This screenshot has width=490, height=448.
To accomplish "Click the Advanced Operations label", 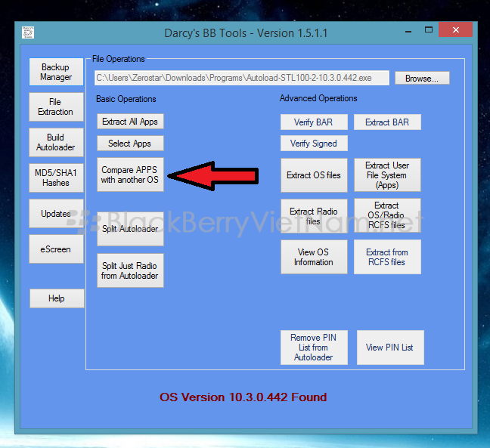I will pyautogui.click(x=318, y=98).
